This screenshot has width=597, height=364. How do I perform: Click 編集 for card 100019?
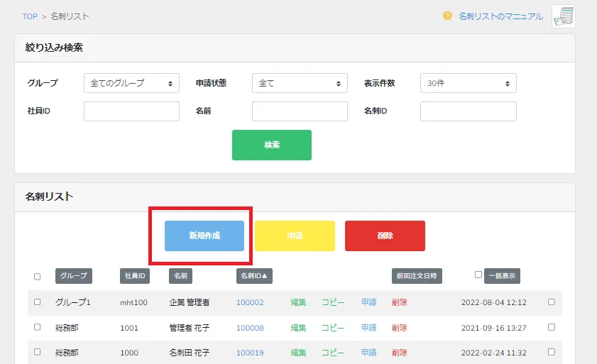tap(298, 353)
